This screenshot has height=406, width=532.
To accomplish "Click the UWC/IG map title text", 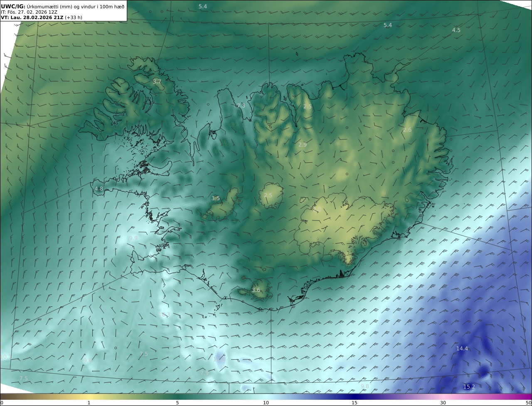I will pyautogui.click(x=62, y=6).
